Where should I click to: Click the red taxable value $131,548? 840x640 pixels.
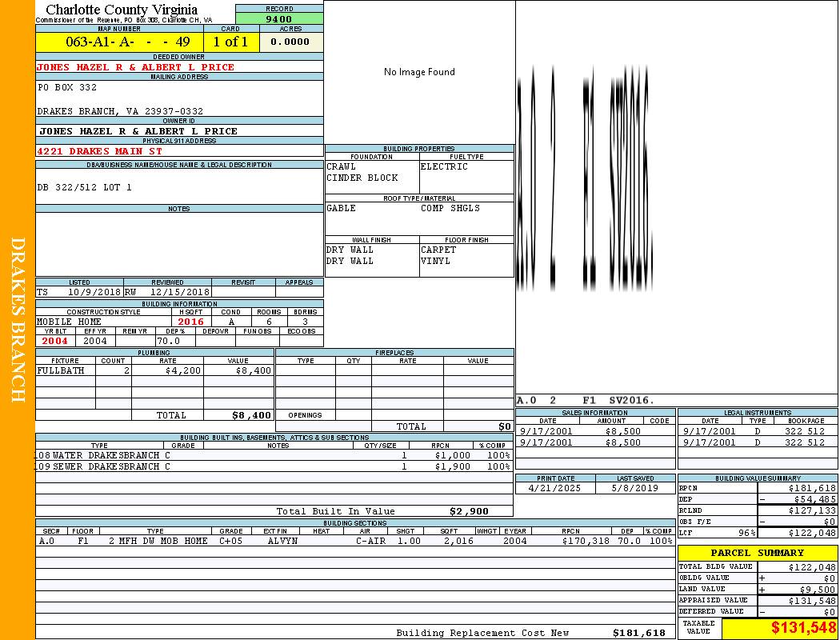pyautogui.click(x=803, y=628)
